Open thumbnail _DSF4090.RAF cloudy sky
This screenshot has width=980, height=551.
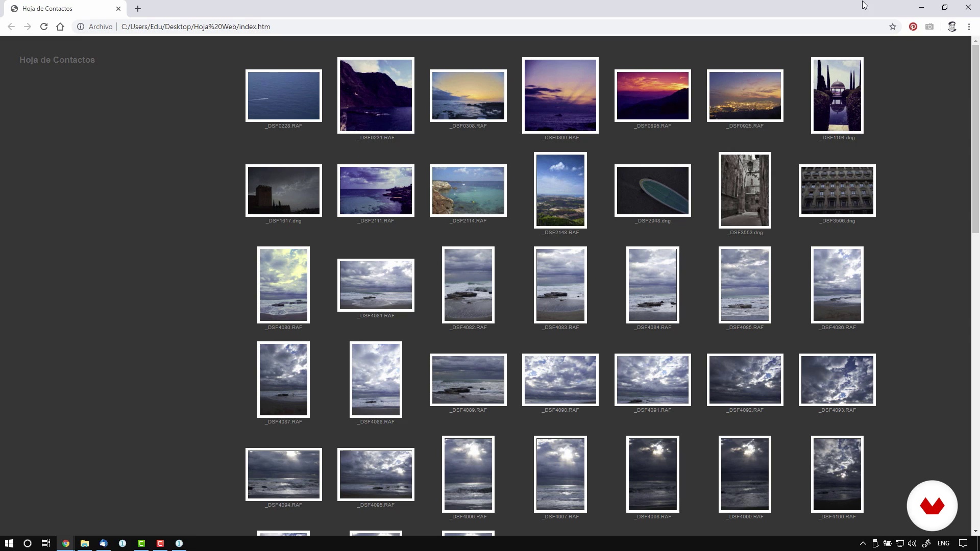[x=560, y=380]
